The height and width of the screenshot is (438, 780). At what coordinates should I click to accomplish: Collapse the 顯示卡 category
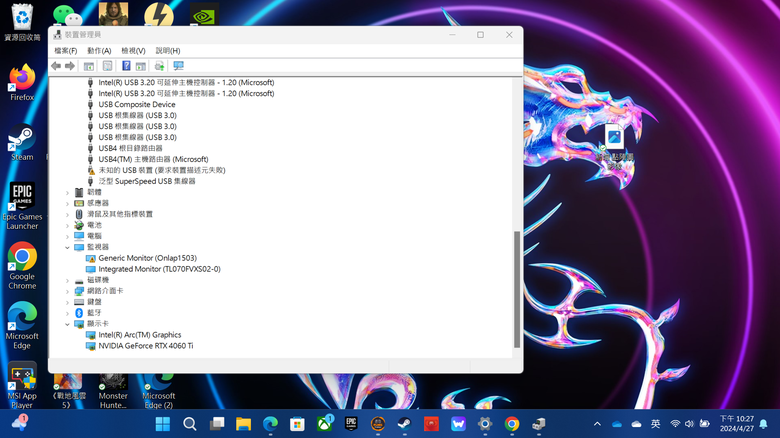(x=67, y=324)
